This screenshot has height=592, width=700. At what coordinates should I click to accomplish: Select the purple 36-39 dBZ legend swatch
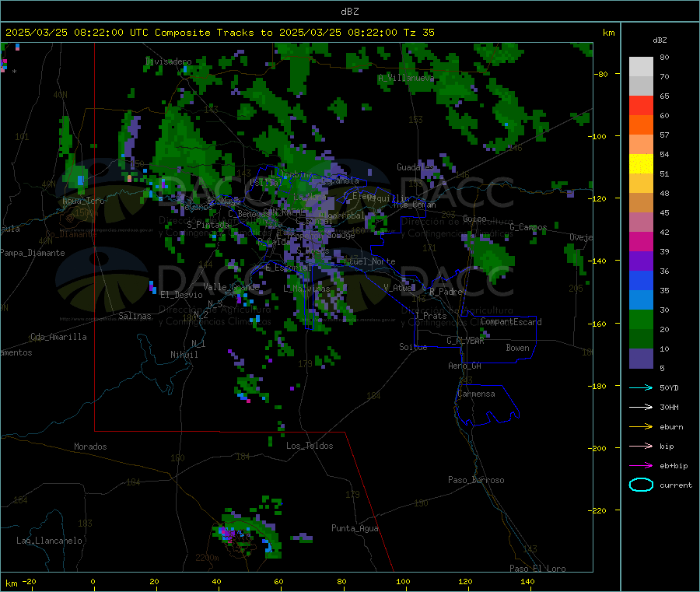point(641,261)
